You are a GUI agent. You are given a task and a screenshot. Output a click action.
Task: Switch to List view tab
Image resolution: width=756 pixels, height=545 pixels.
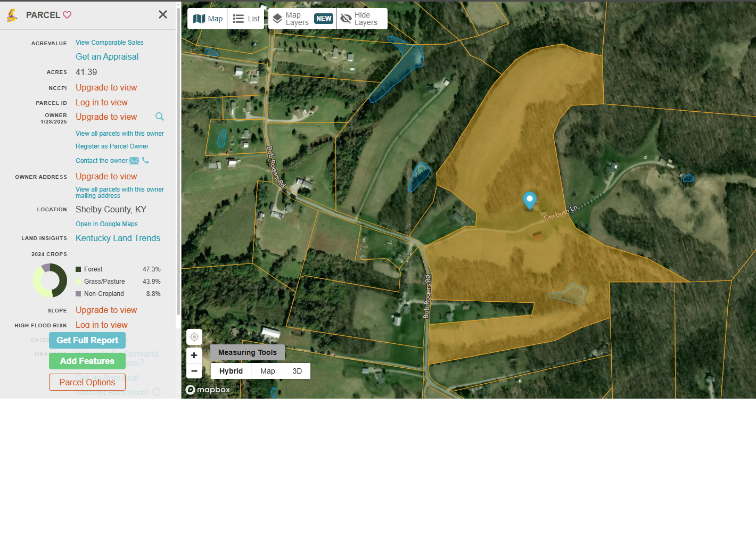tap(246, 19)
